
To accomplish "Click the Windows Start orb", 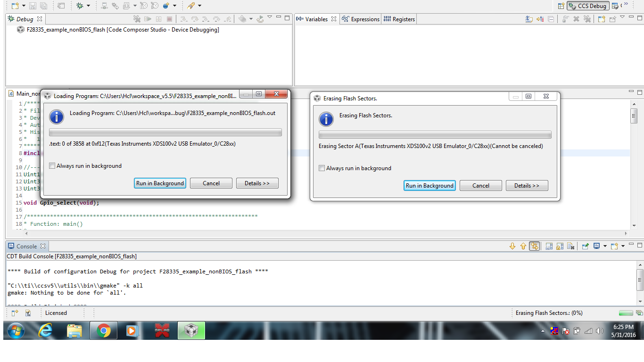I will tap(16, 331).
